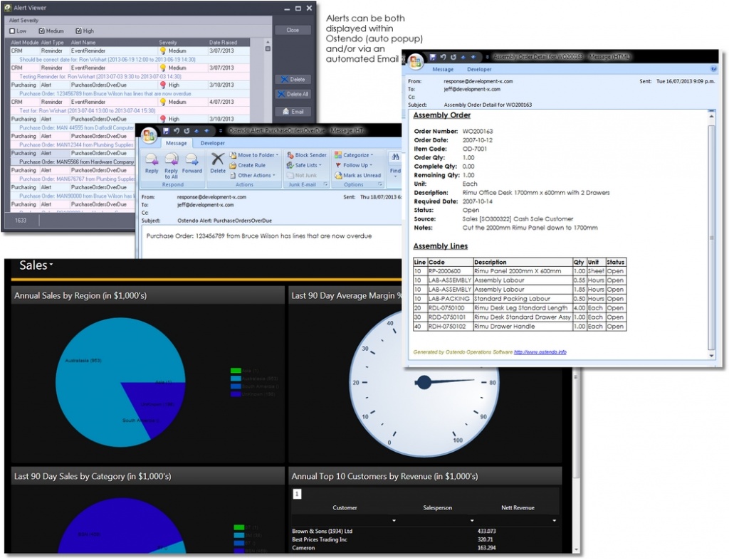Expand the Move to Folder dropdown

click(x=277, y=155)
